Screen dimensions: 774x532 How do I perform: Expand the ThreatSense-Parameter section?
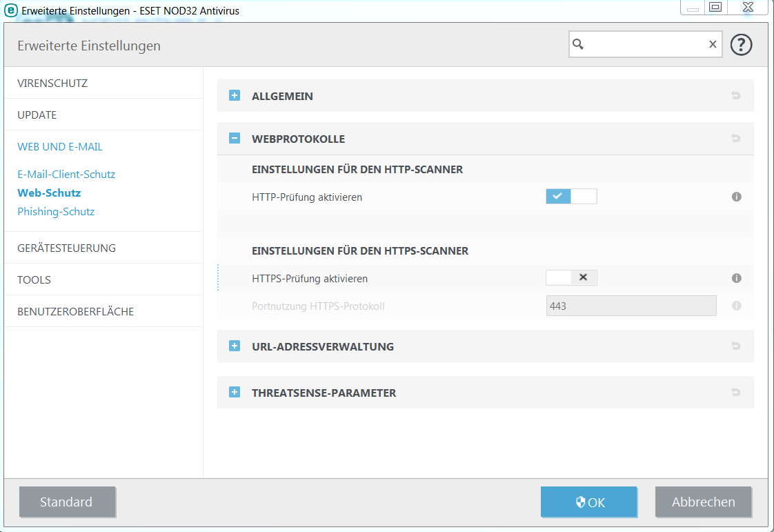coord(235,393)
